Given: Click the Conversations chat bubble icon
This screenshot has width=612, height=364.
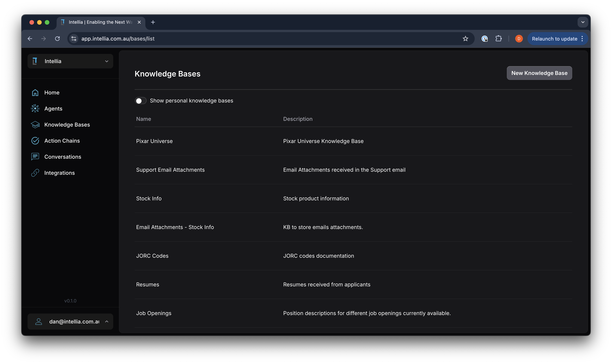Looking at the screenshot, I should tap(35, 157).
